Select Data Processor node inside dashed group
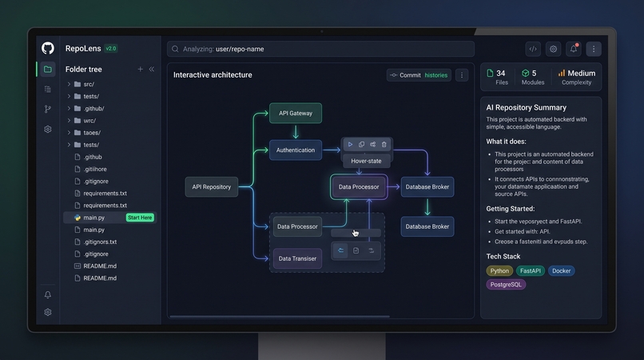The height and width of the screenshot is (360, 644). coord(297,226)
